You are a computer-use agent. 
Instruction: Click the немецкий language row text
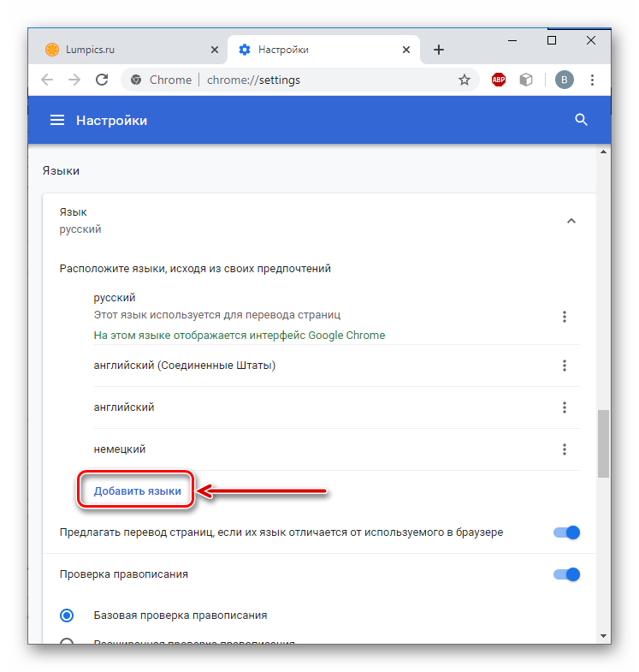click(x=120, y=449)
